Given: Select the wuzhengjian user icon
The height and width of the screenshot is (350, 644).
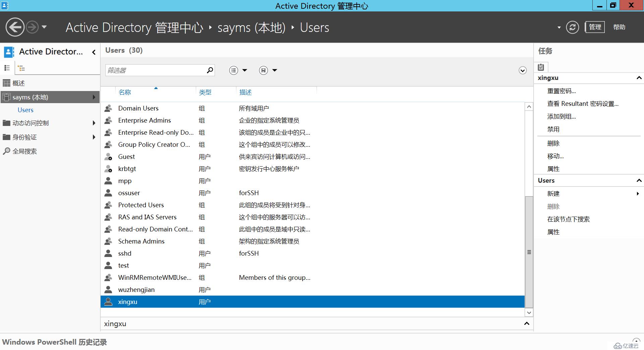Looking at the screenshot, I should pos(108,290).
